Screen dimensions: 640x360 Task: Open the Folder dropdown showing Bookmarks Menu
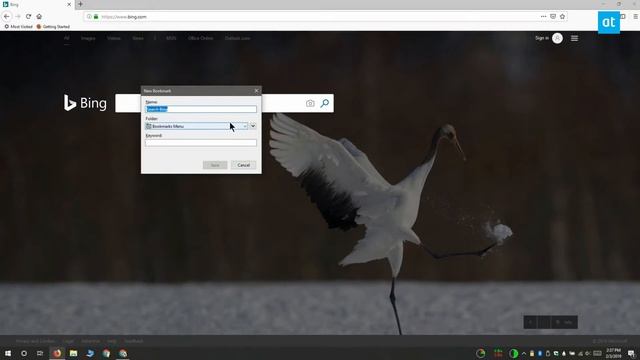point(196,126)
